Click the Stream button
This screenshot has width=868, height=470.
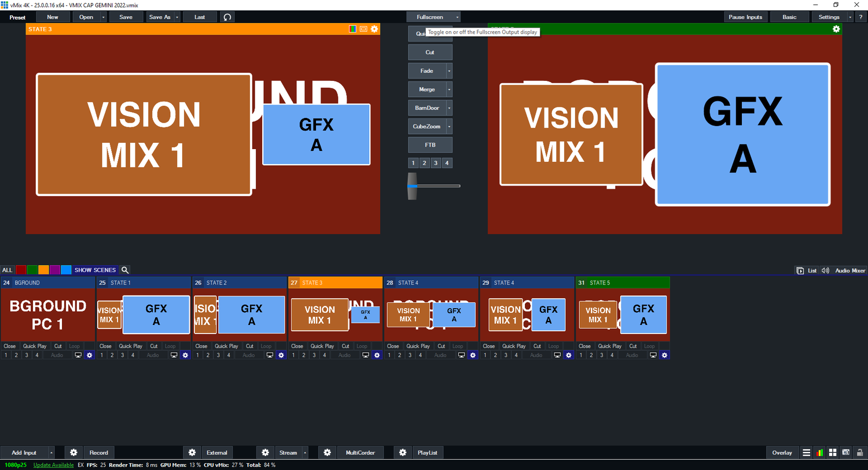pyautogui.click(x=288, y=453)
